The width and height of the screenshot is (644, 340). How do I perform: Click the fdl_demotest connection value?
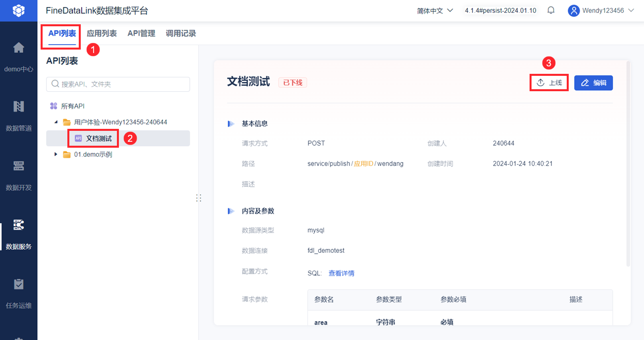[x=326, y=250]
